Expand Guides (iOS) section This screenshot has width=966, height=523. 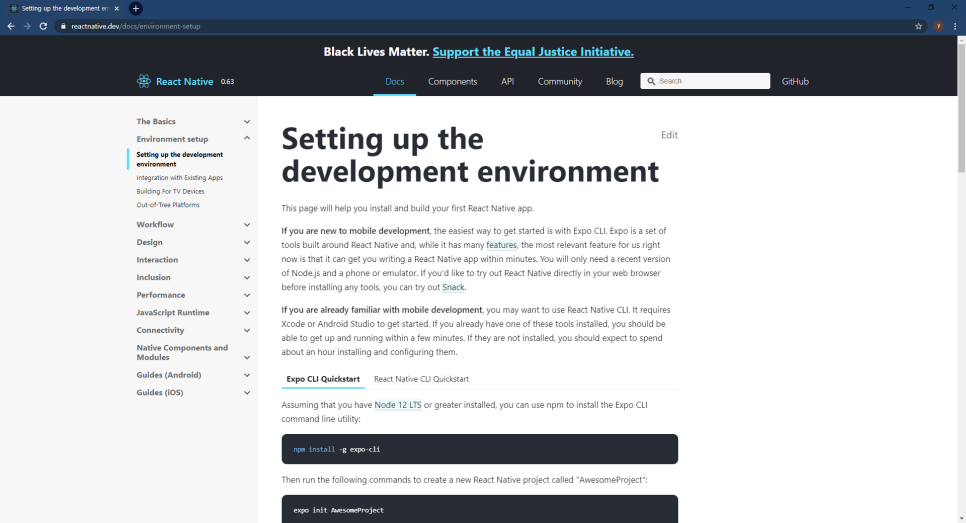pyautogui.click(x=193, y=392)
